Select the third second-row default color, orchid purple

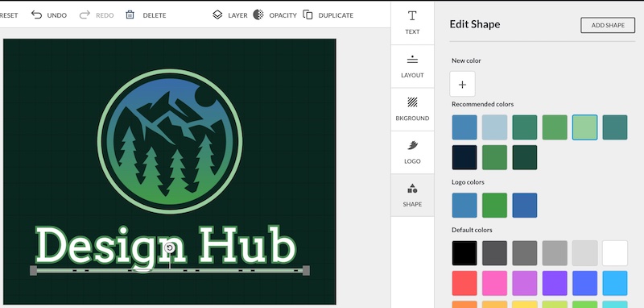tap(525, 283)
